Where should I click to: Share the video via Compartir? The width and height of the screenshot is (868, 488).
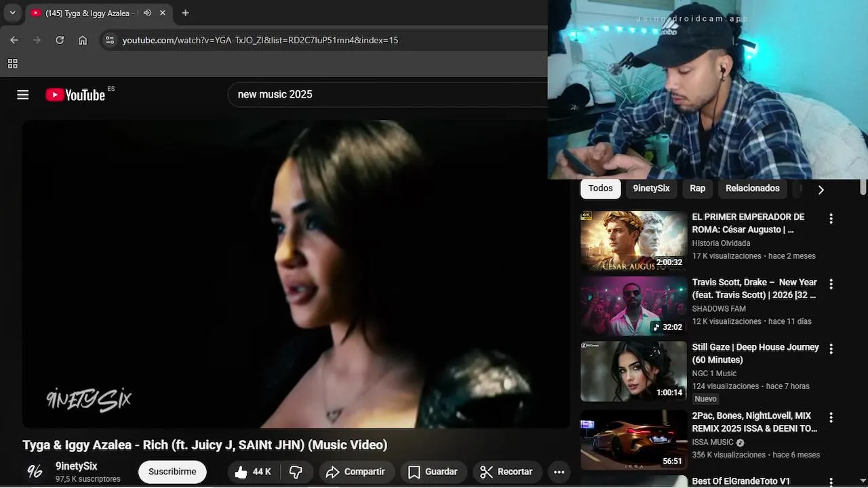(355, 472)
